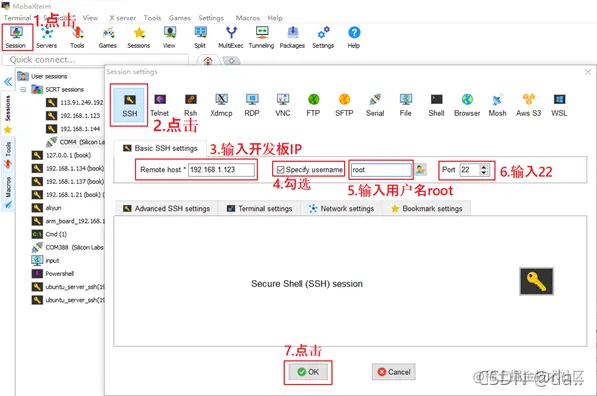Screen dimensions: 597x396
Task: Click the Help question mark icon
Action: click(x=354, y=37)
